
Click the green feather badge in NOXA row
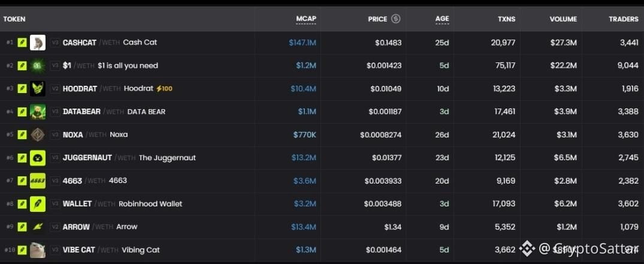click(x=22, y=134)
